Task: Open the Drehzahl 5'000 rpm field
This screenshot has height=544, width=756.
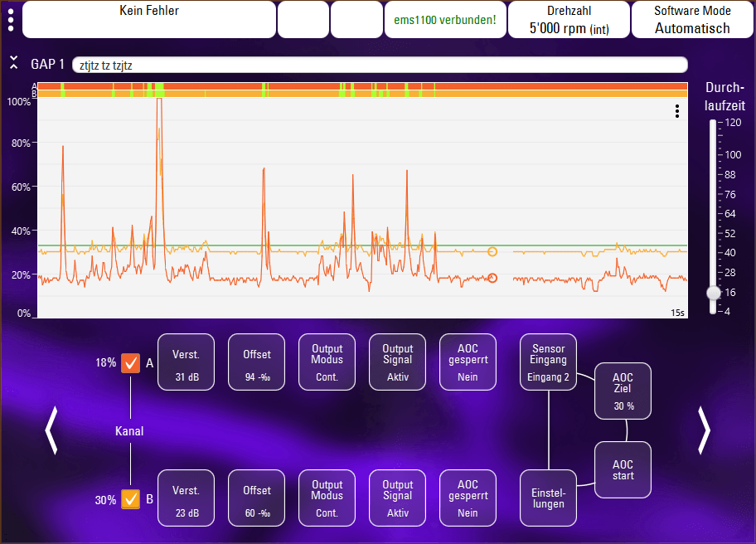Action: 569,20
